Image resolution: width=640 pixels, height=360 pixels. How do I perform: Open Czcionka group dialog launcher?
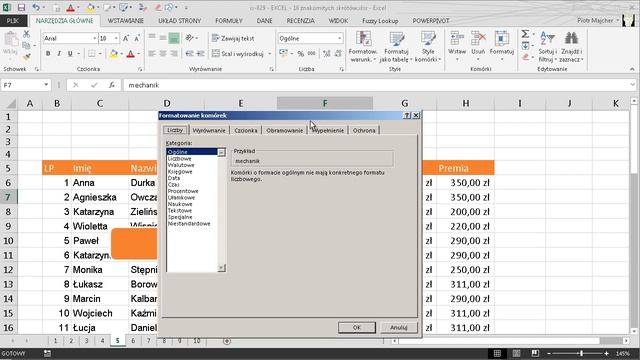point(140,69)
